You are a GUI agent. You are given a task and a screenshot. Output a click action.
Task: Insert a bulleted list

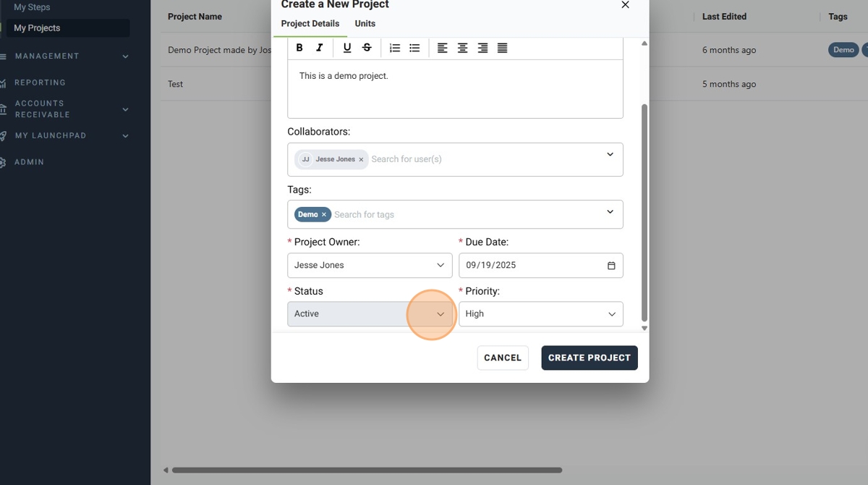coord(414,48)
